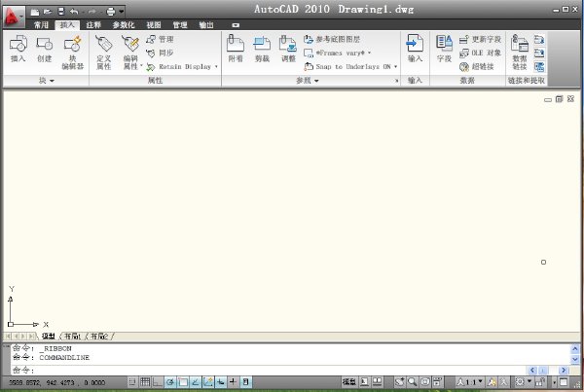This screenshot has width=584, height=392.
Task: Toggle lineweight display in status bar
Action: [x=234, y=381]
